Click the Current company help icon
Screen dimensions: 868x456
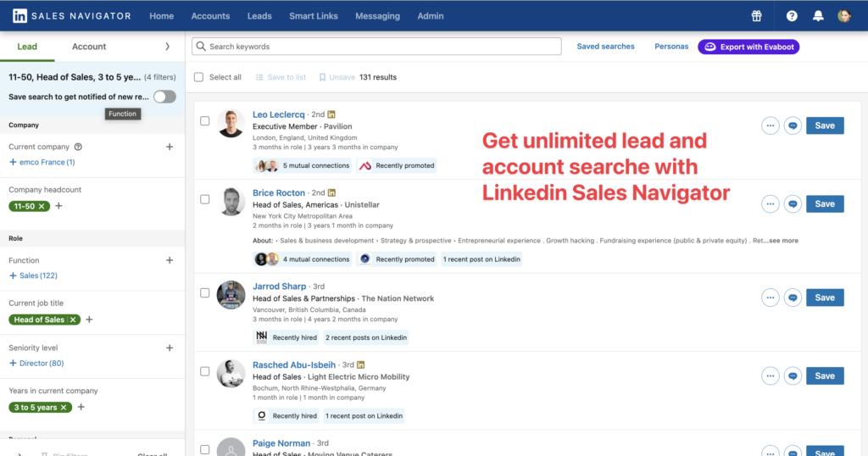(x=78, y=147)
